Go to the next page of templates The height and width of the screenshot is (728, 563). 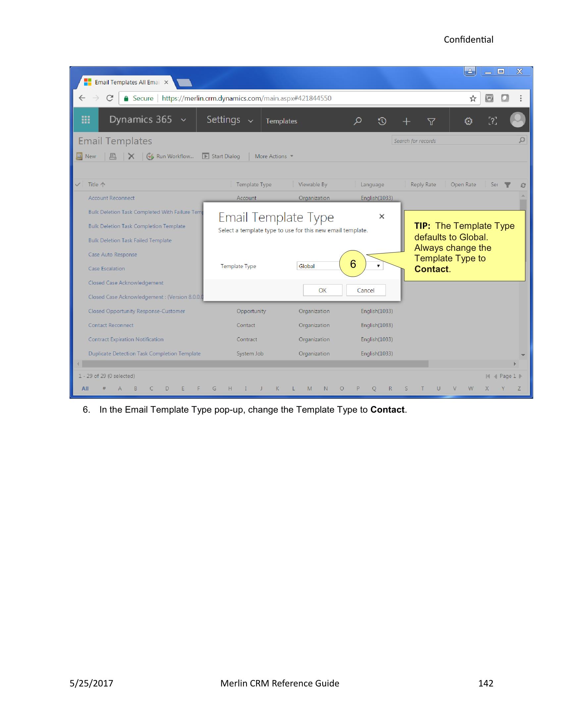[x=521, y=376]
